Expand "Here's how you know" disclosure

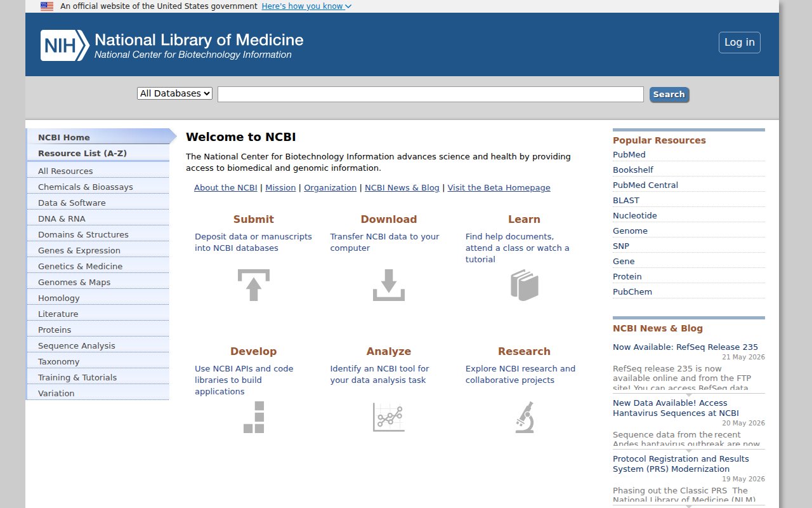[306, 6]
